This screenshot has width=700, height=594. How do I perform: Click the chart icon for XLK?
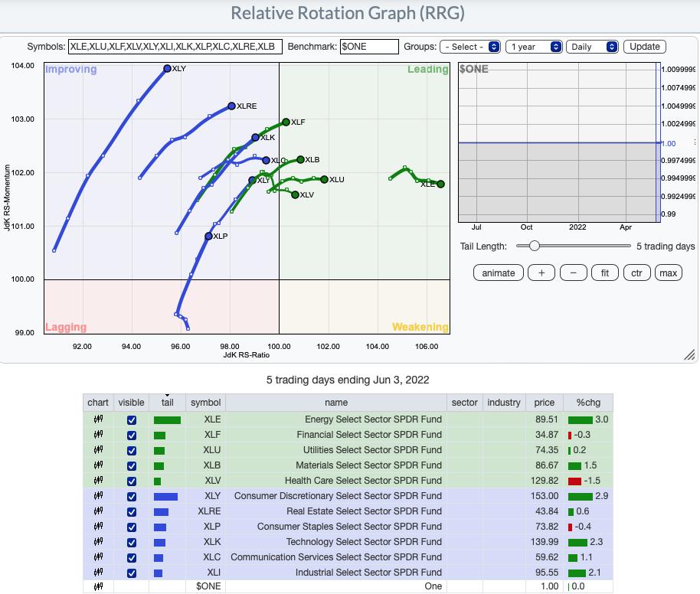click(98, 542)
